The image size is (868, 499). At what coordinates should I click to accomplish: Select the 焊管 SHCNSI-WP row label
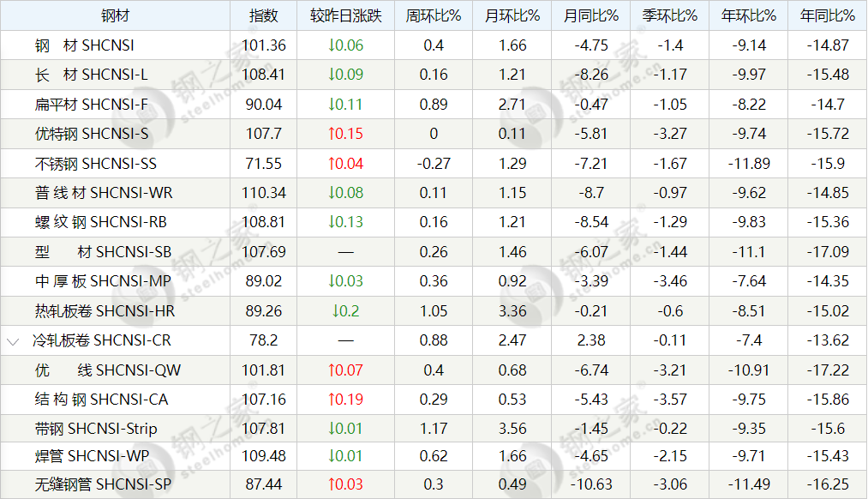pos(94,456)
